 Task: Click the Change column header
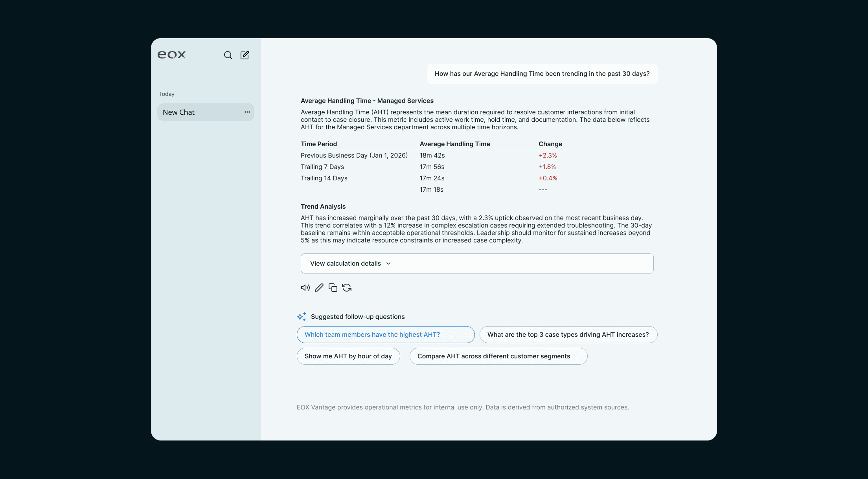[x=550, y=144]
